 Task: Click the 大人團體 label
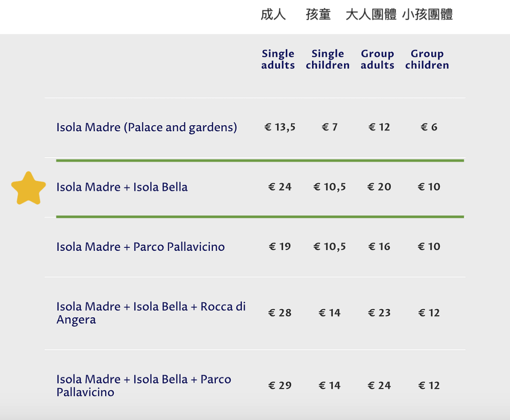tap(371, 14)
